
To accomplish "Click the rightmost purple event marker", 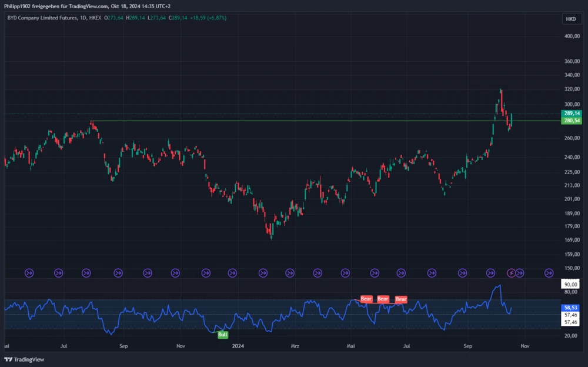I will [x=549, y=273].
